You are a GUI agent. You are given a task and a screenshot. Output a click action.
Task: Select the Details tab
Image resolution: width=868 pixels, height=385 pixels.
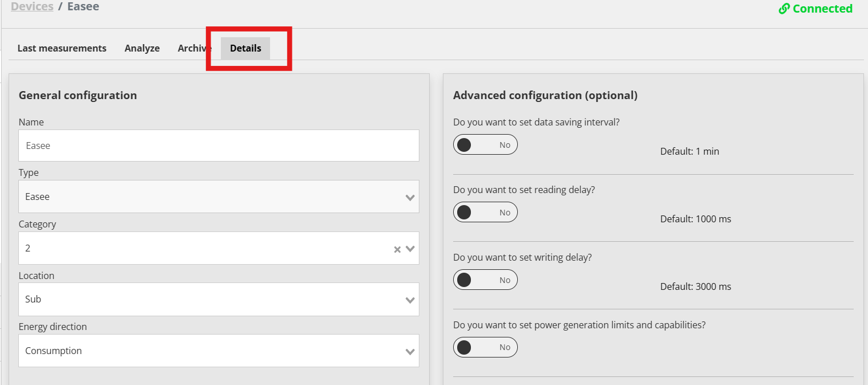pyautogui.click(x=245, y=48)
